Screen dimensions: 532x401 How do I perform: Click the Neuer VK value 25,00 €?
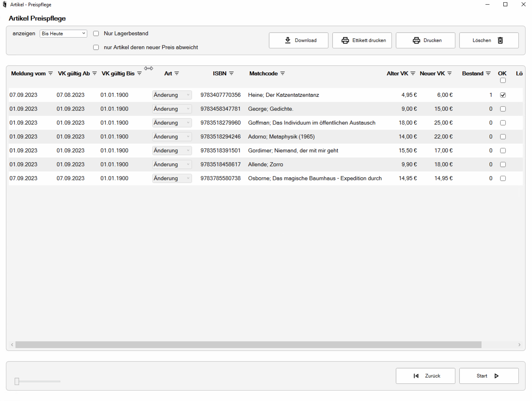click(443, 123)
